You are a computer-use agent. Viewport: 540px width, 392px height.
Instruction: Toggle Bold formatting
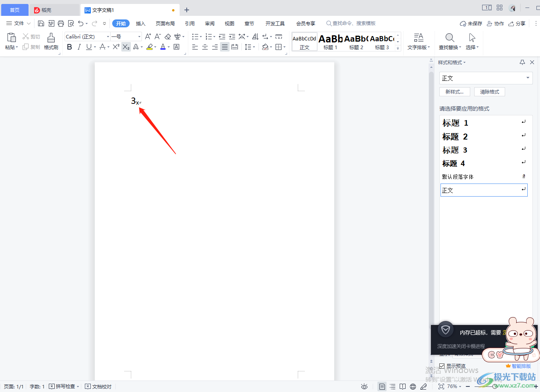point(69,47)
